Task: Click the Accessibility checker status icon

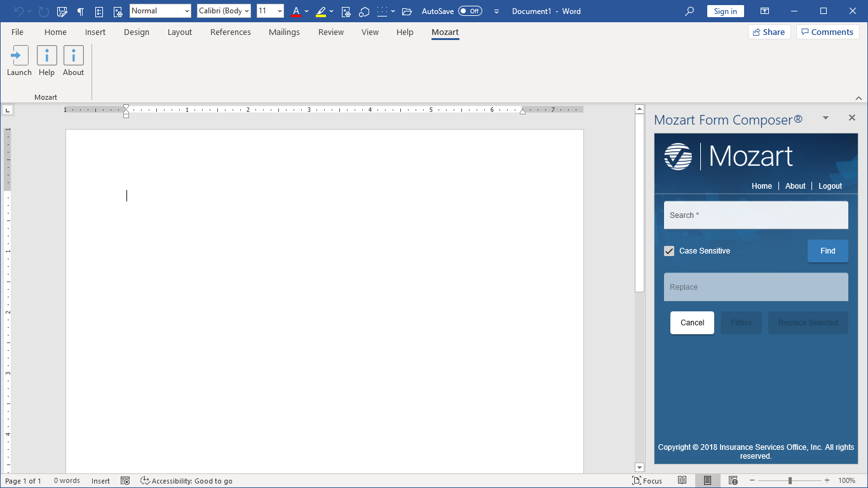Action: coord(145,481)
